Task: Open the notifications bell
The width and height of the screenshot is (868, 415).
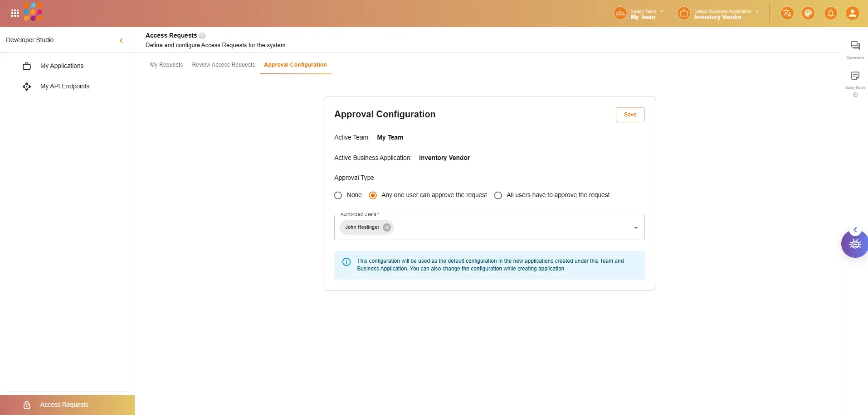Action: 830,14
